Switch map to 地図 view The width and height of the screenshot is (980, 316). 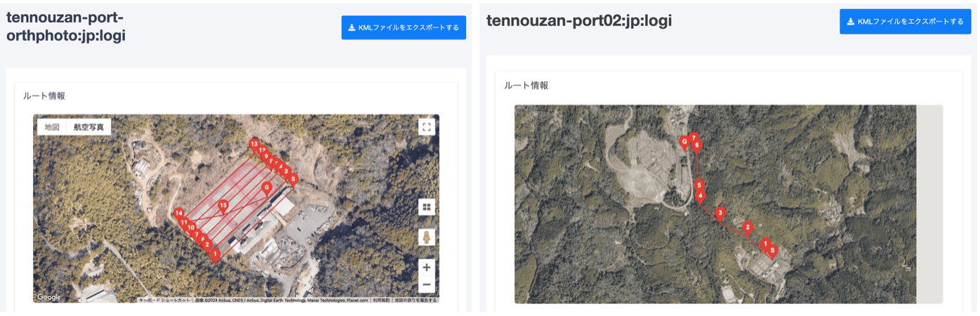pos(52,127)
